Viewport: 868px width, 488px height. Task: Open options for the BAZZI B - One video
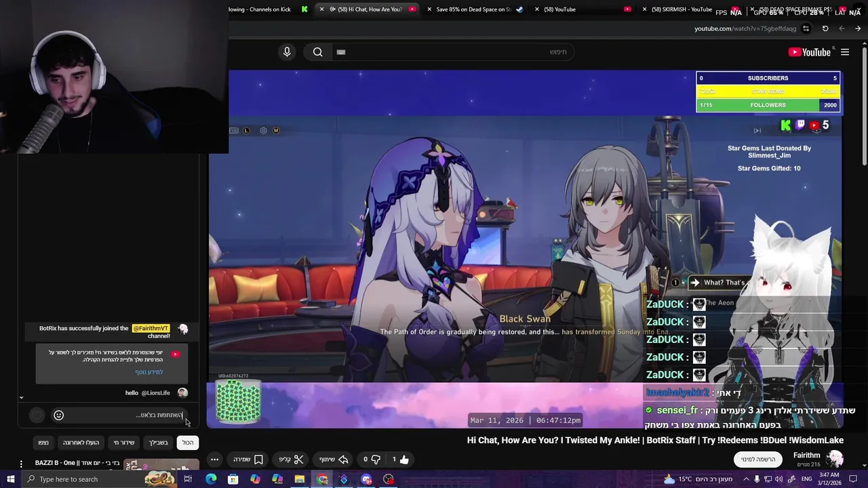(21, 464)
